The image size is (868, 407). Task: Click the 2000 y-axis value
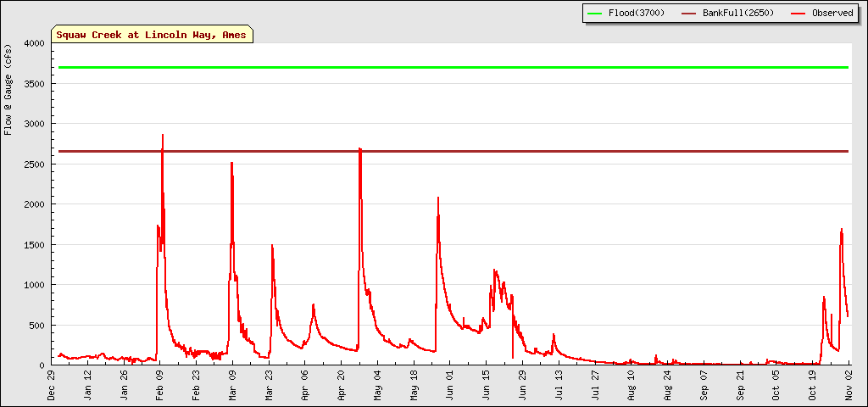[36, 204]
